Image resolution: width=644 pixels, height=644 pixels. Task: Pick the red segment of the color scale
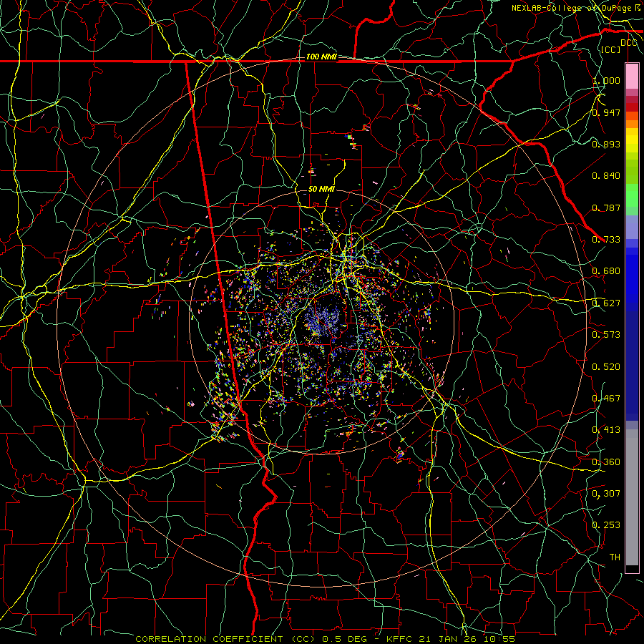632,107
